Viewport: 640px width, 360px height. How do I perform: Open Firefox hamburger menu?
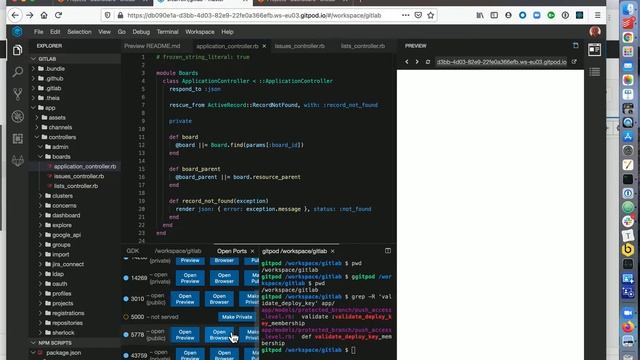(598, 15)
